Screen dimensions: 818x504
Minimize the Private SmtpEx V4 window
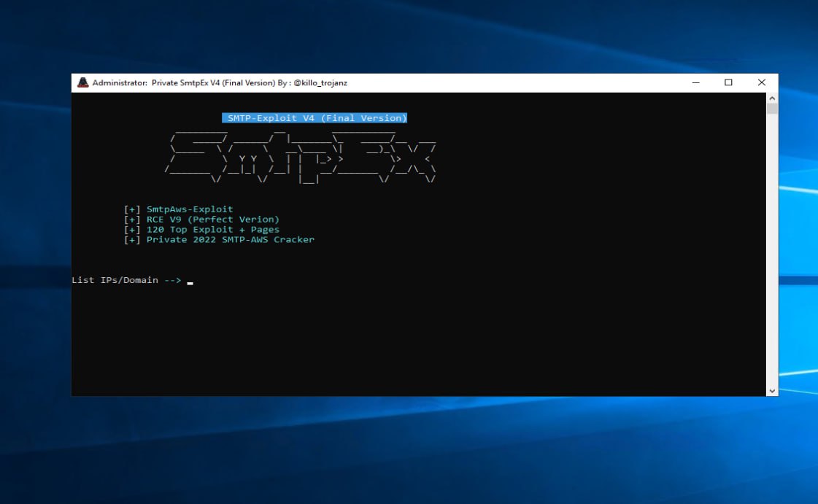695,83
